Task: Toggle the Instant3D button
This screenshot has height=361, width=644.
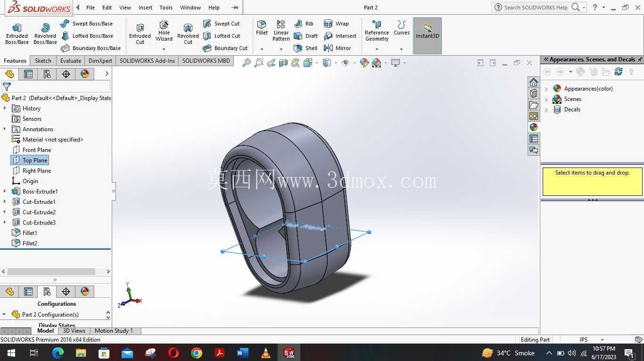Action: click(428, 35)
